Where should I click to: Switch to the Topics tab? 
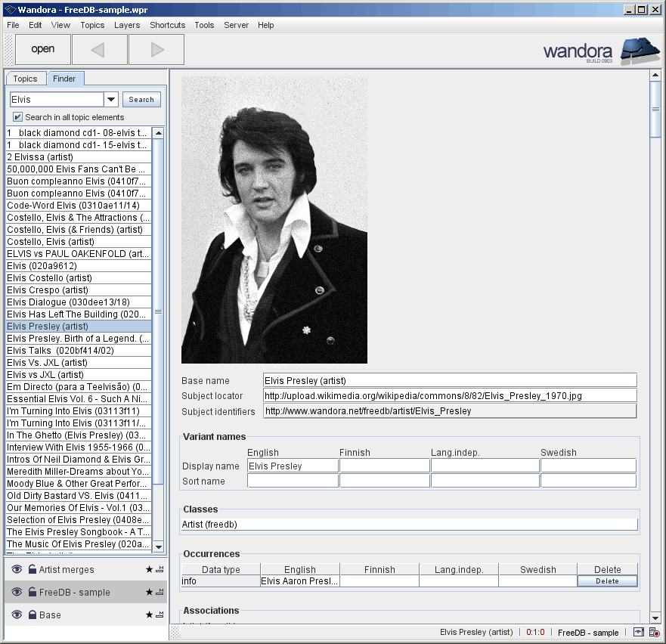click(26, 79)
